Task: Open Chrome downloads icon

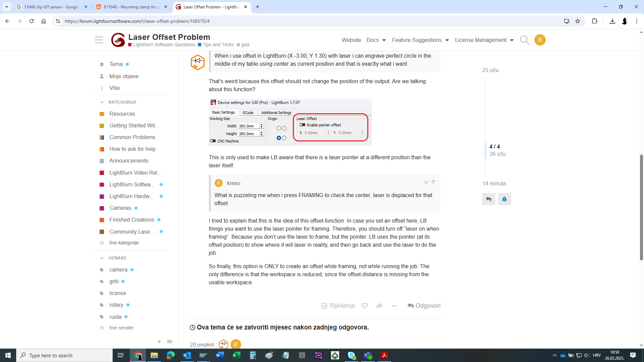Action: [x=612, y=21]
